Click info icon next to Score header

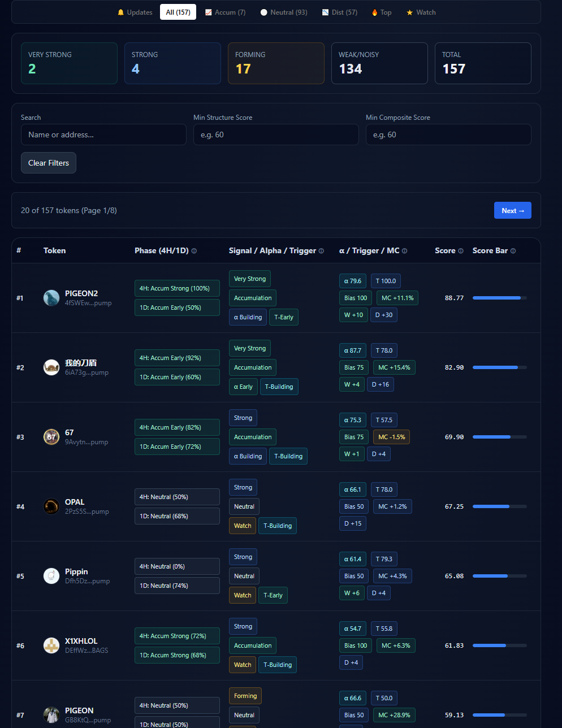click(460, 251)
